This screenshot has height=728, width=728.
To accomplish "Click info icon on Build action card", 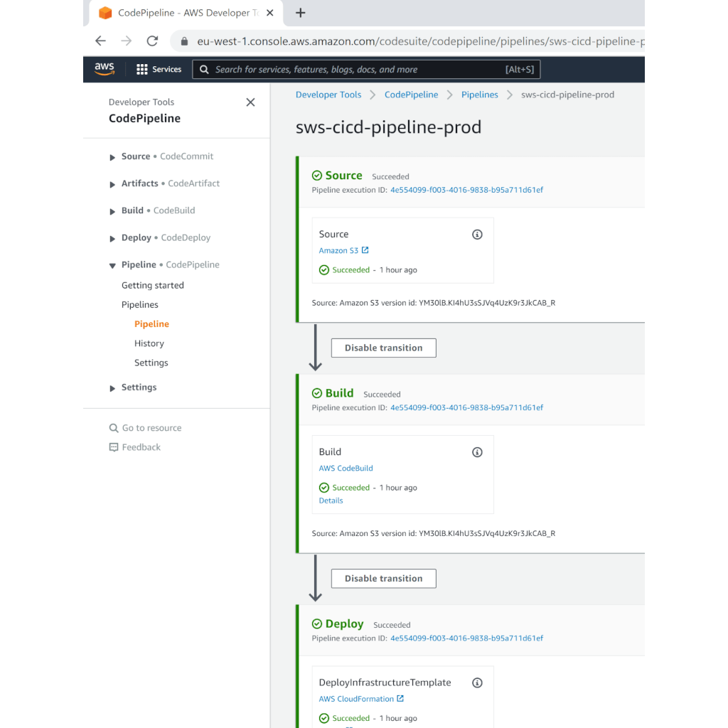I will [x=478, y=452].
